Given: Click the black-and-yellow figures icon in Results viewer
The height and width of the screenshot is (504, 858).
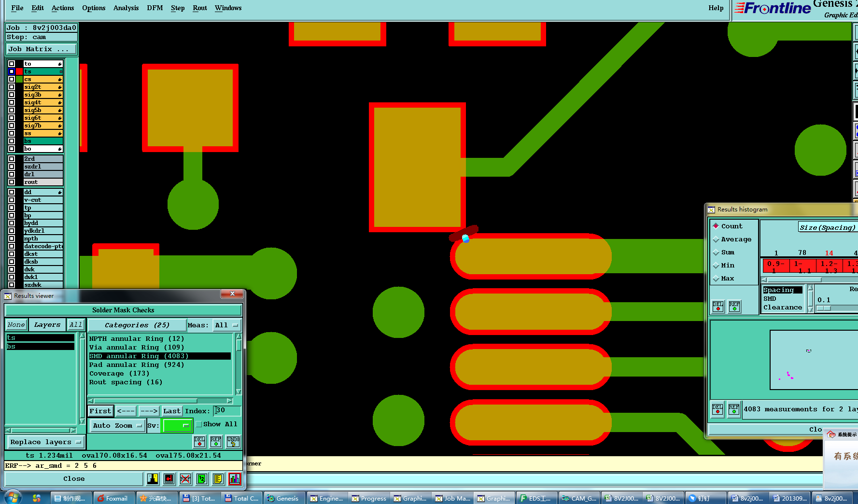Looking at the screenshot, I should (x=153, y=479).
